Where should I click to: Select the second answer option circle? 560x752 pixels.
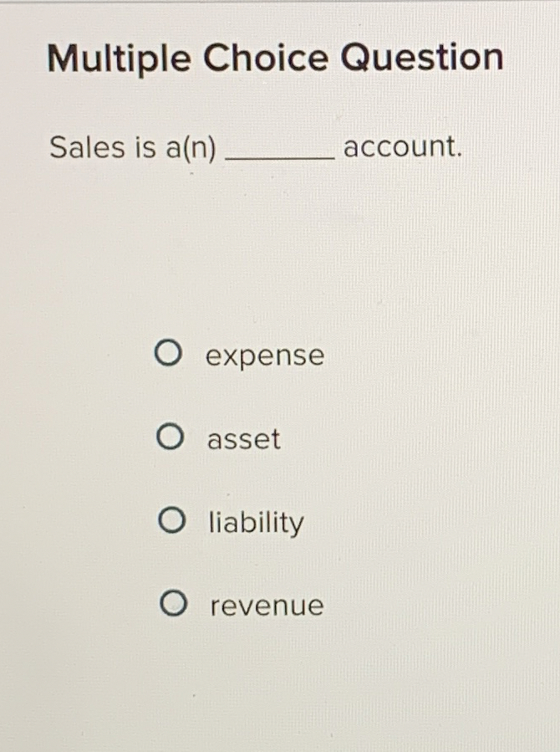[x=171, y=437]
